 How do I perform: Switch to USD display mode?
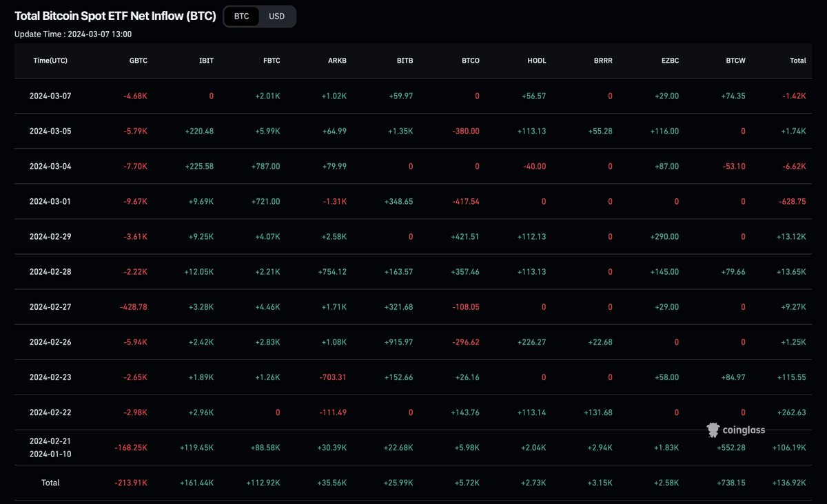point(276,16)
